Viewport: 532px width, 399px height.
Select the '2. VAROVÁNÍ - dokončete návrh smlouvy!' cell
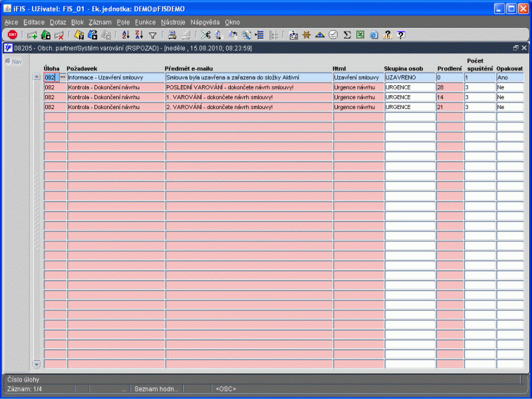click(249, 107)
